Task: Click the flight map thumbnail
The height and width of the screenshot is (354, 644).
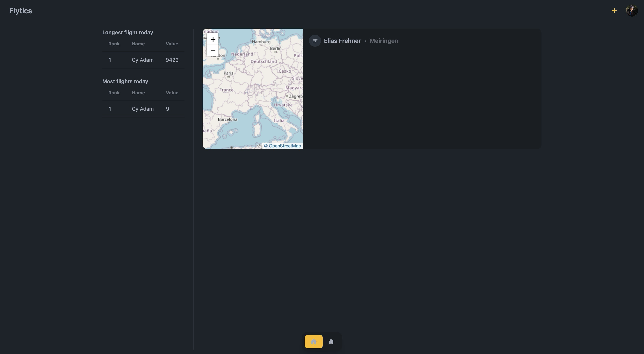Action: click(x=253, y=89)
